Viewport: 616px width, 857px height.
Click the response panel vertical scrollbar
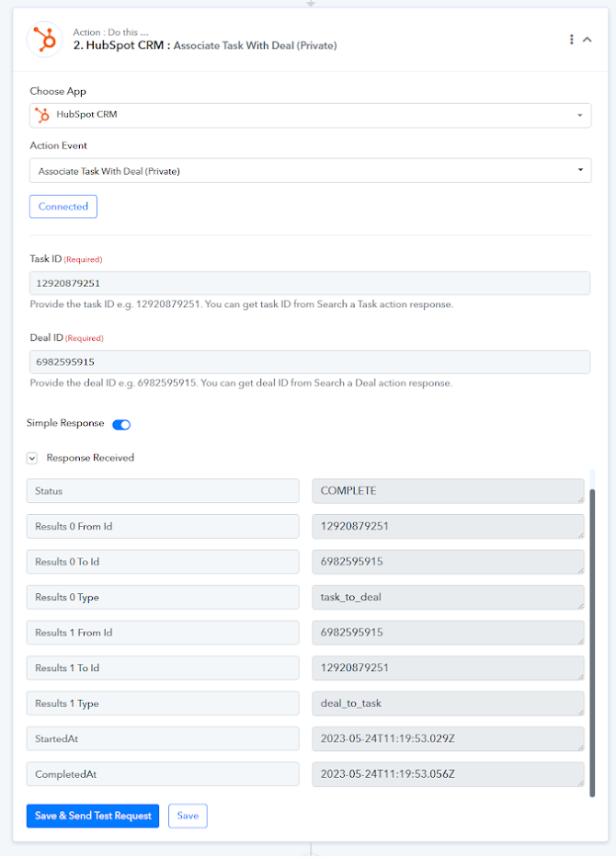[x=592, y=643]
